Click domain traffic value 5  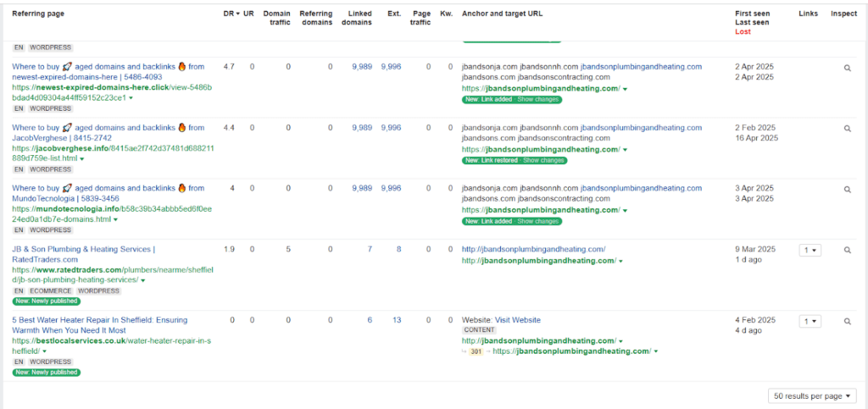[x=288, y=249]
